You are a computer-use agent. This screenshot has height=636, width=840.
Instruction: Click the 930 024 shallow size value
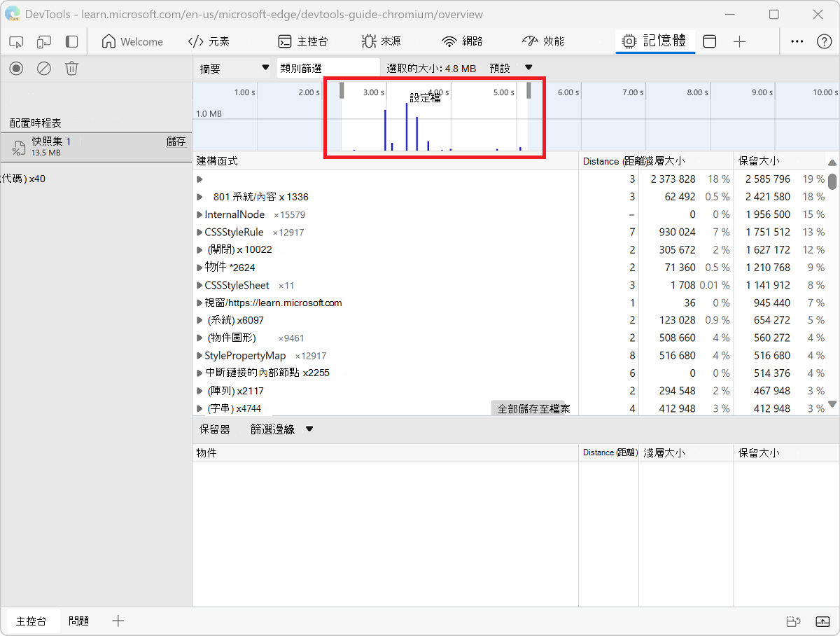pyautogui.click(x=678, y=232)
